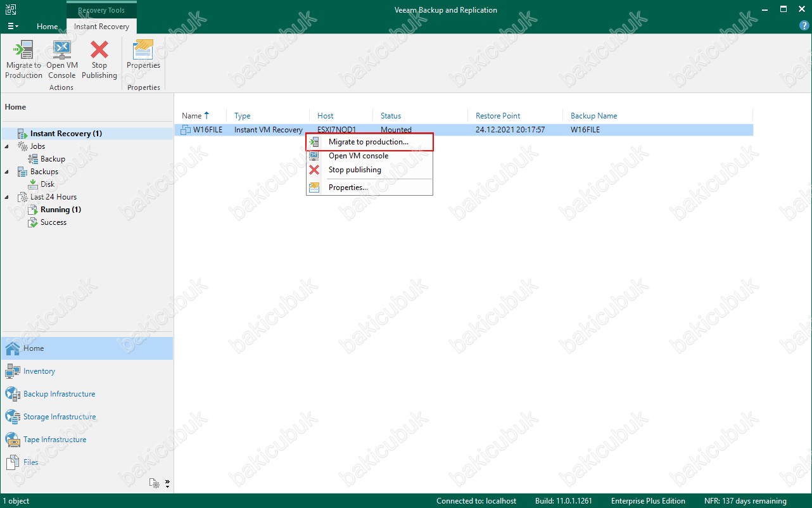Click Build: 11.0.1.1261 in status bar

pos(563,501)
